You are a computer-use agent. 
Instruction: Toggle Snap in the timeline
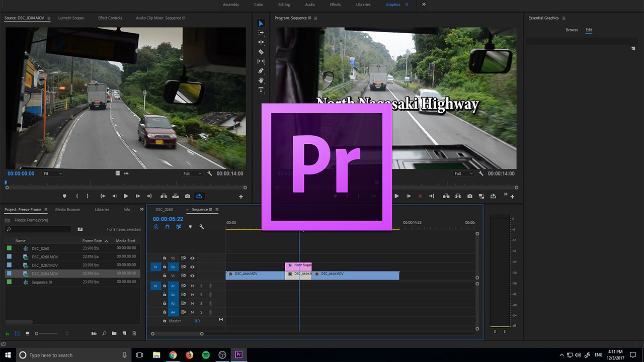tap(167, 227)
